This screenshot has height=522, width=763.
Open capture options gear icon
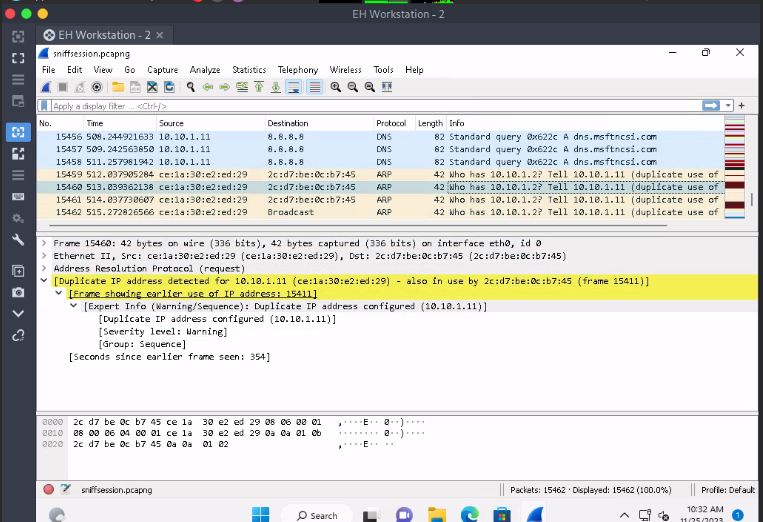[96, 87]
